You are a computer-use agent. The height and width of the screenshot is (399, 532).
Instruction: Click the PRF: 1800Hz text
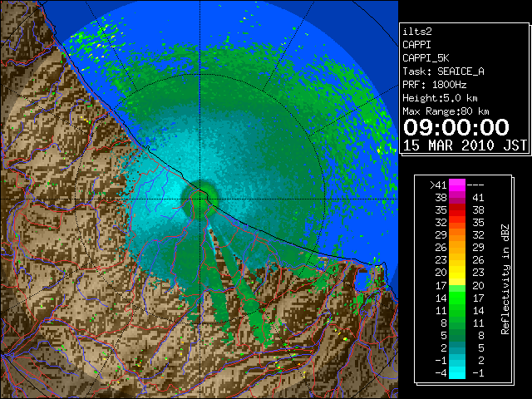[434, 85]
